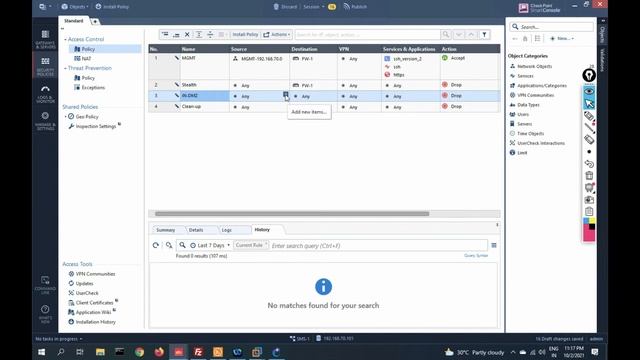Open New object dropdown
640x360 pixels.
click(562, 38)
